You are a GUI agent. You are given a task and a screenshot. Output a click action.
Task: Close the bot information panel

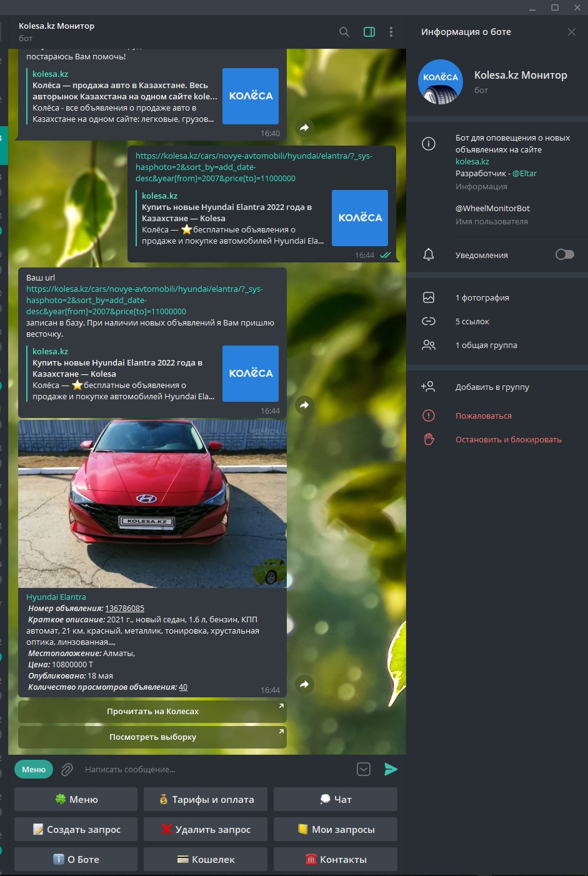(x=571, y=32)
